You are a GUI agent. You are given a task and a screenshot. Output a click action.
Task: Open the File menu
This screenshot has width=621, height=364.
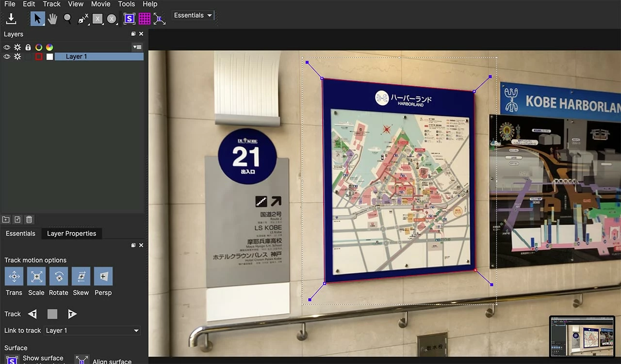pyautogui.click(x=10, y=4)
